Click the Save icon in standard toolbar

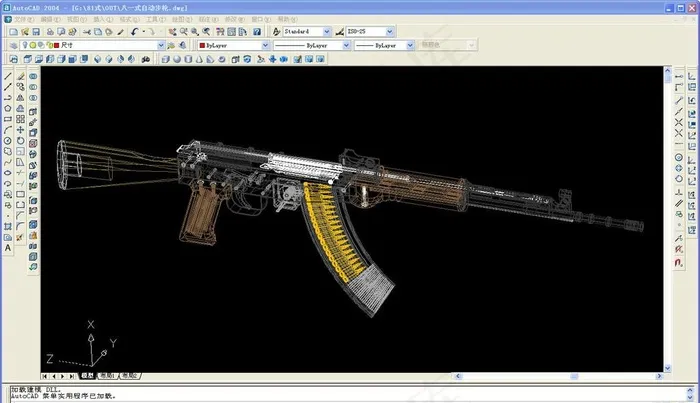click(36, 32)
